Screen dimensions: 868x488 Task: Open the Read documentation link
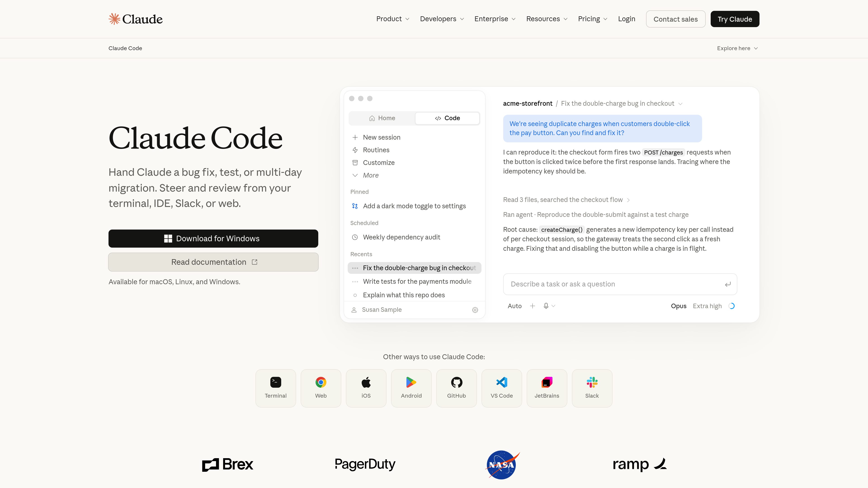(x=213, y=262)
